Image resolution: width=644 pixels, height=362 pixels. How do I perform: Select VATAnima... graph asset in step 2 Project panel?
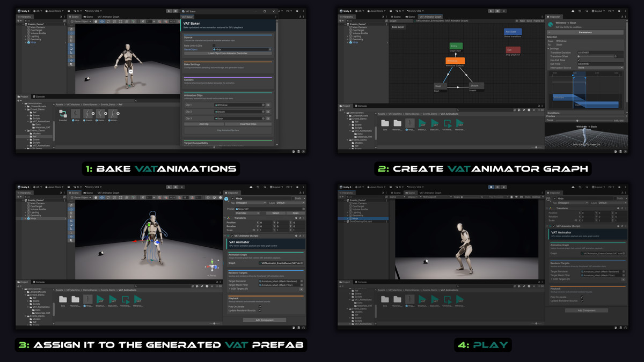click(x=448, y=124)
